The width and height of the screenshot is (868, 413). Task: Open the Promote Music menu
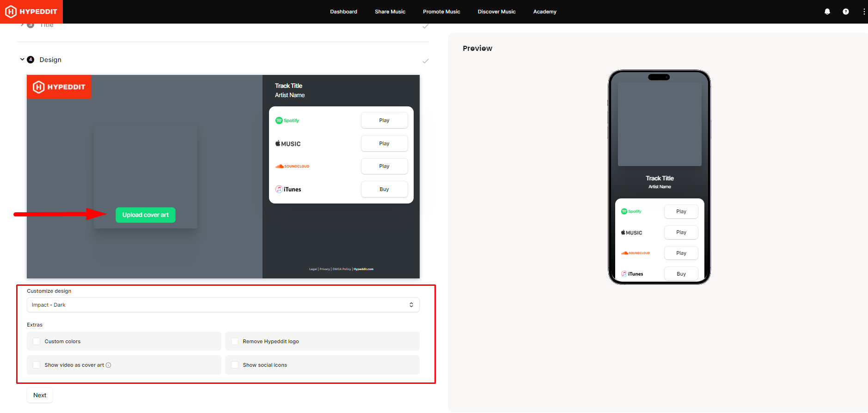[x=441, y=12]
